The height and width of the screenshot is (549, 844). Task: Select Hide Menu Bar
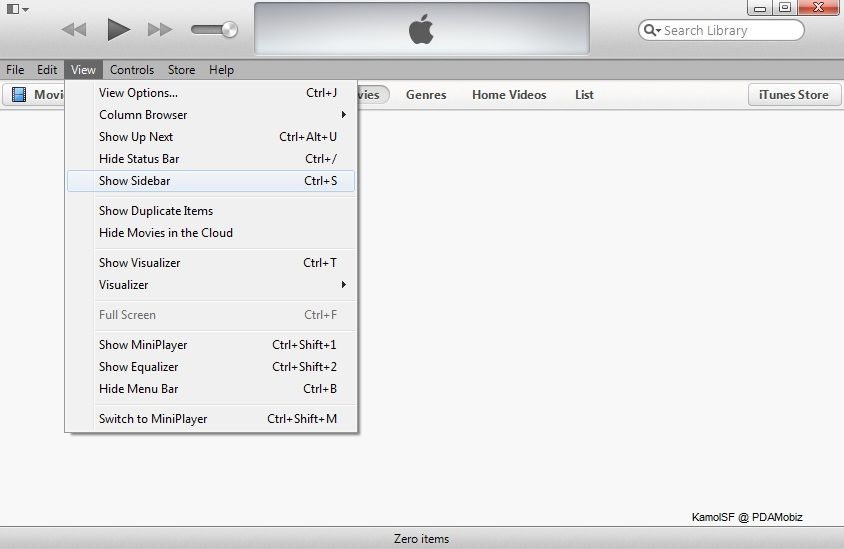coord(211,389)
